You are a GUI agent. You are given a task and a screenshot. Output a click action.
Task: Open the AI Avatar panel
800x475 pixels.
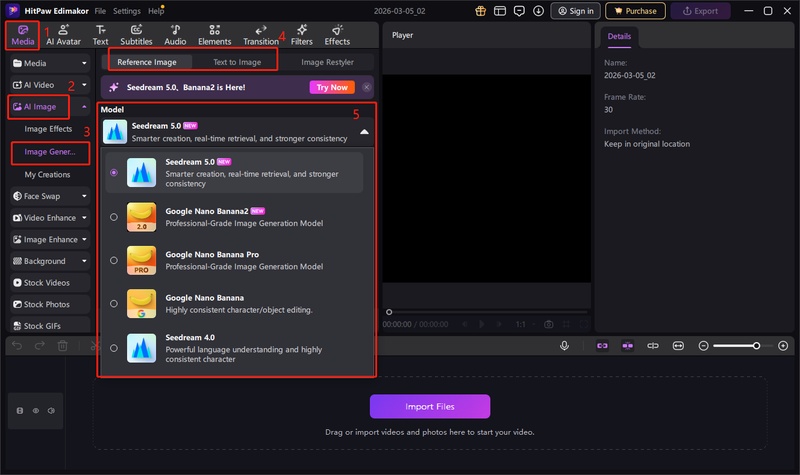click(63, 35)
